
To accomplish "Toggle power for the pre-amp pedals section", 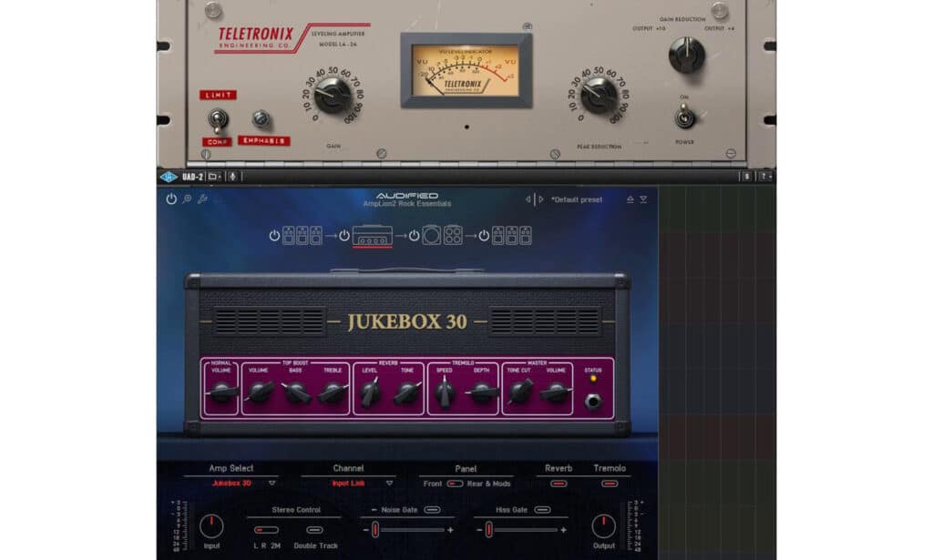I will click(274, 236).
